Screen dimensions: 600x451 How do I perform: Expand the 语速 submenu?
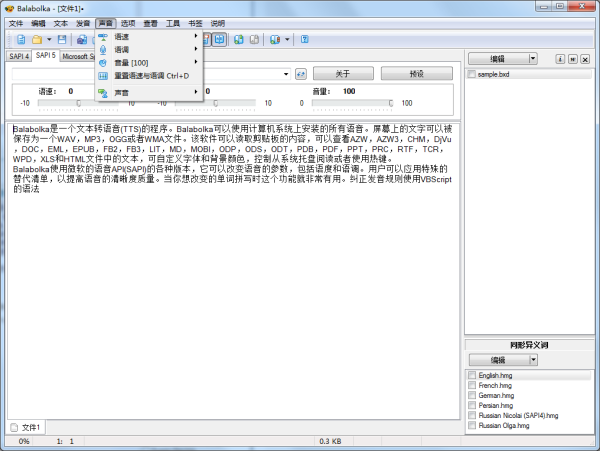coord(150,36)
